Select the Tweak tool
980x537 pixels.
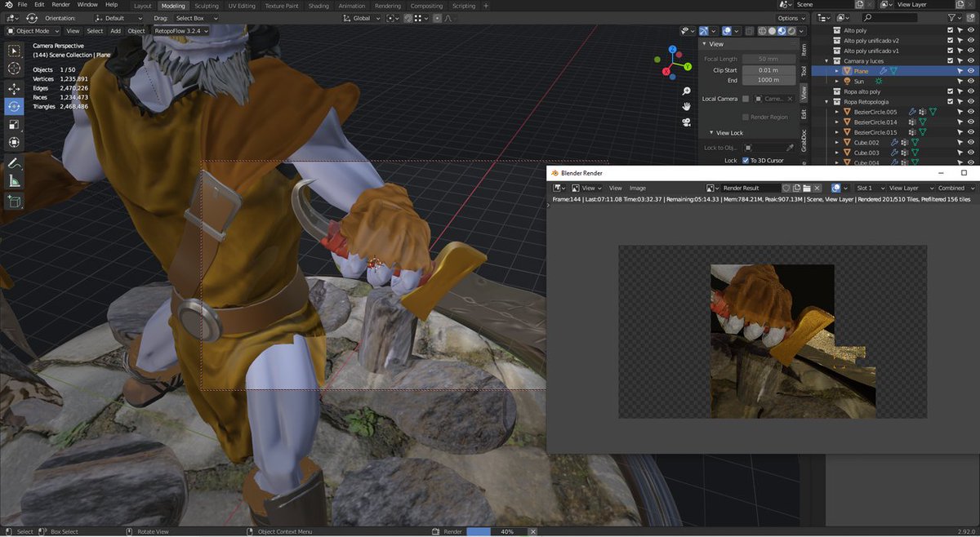pyautogui.click(x=14, y=50)
